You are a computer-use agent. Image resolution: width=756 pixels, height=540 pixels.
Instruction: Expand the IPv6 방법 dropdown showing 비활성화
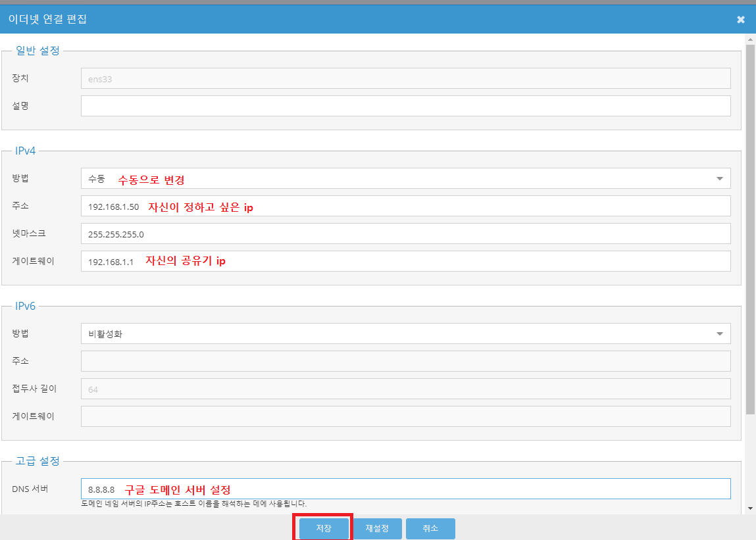(405, 333)
